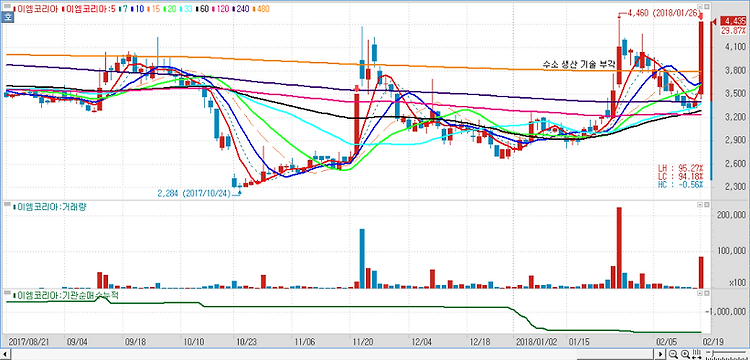Close the 기관순매수누적 panel
Viewport: 750px width, 360px height.
tap(706, 294)
